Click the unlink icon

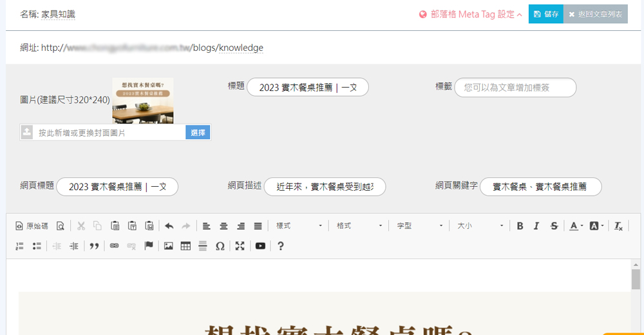(131, 246)
